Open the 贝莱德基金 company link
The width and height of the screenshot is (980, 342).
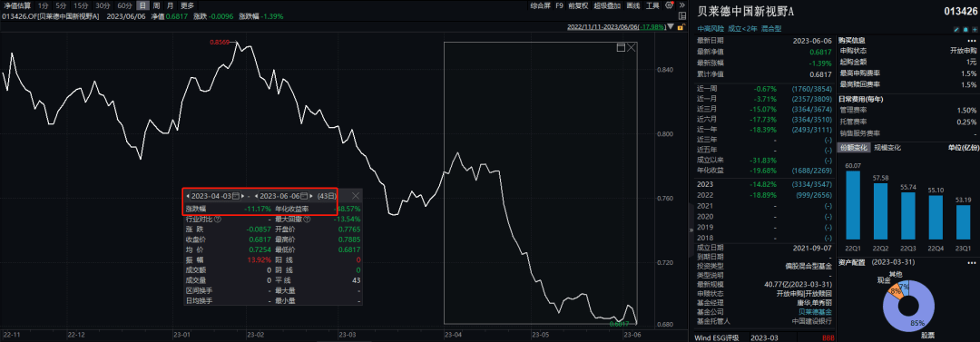[x=815, y=311]
